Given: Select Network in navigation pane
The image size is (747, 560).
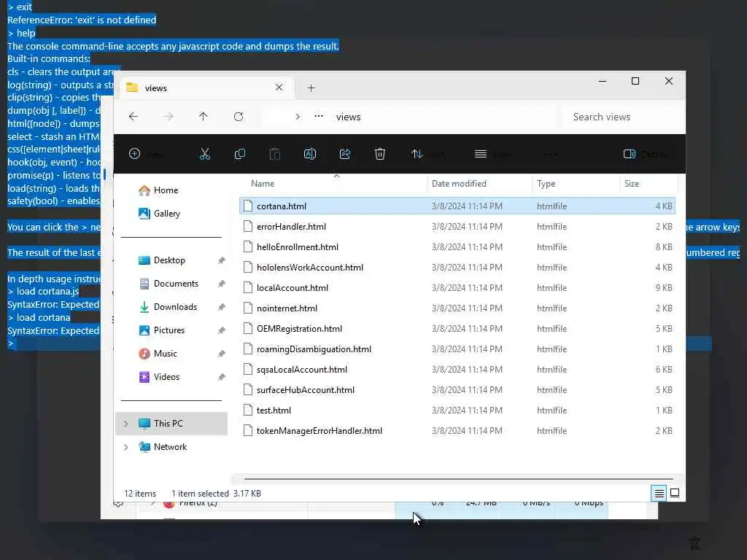Looking at the screenshot, I should (171, 447).
